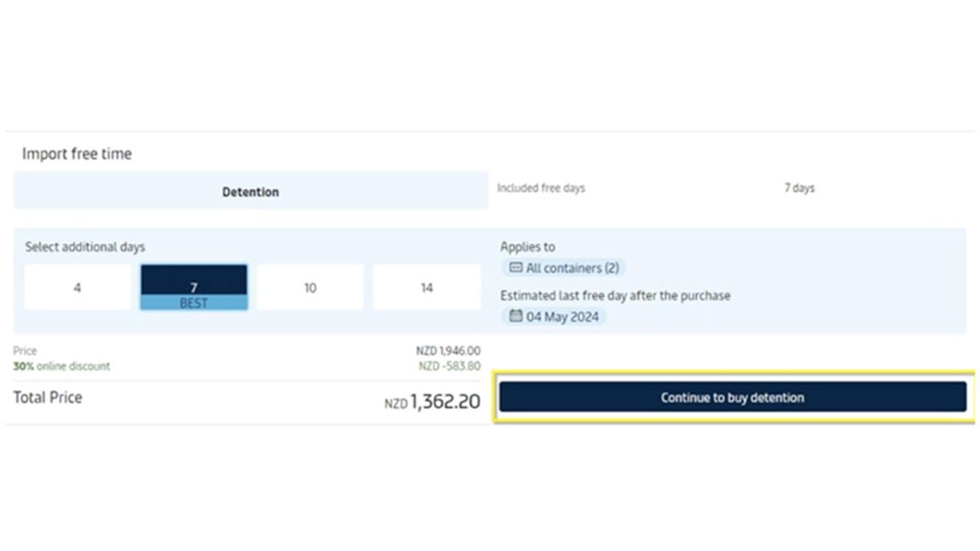
Task: Click the 04 May 2024 date text
Action: (562, 317)
